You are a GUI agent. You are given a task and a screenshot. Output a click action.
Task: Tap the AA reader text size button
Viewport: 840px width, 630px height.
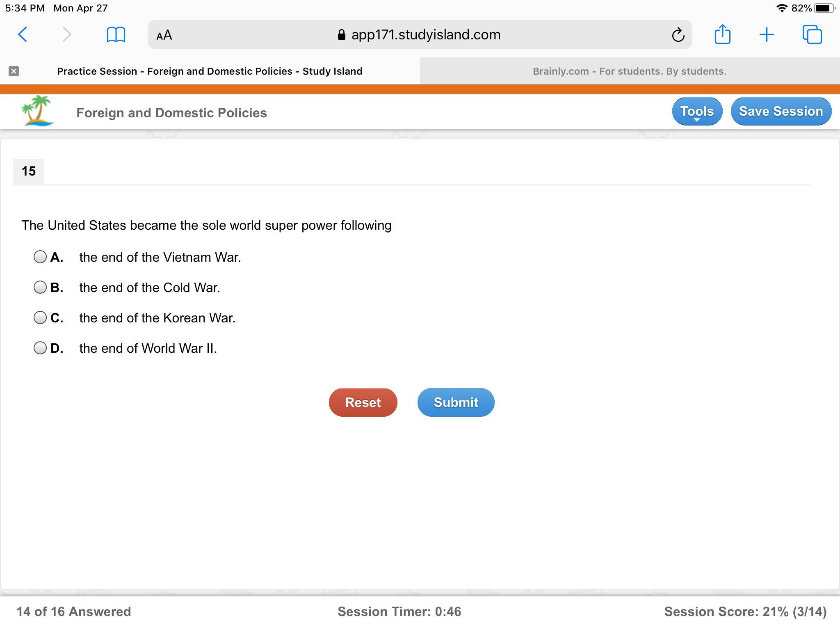click(x=164, y=35)
